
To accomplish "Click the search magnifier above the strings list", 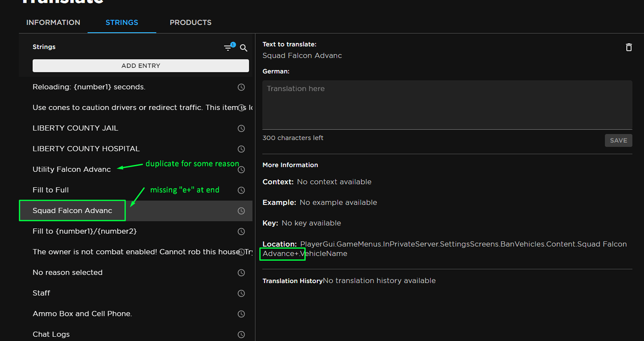I will pos(243,48).
